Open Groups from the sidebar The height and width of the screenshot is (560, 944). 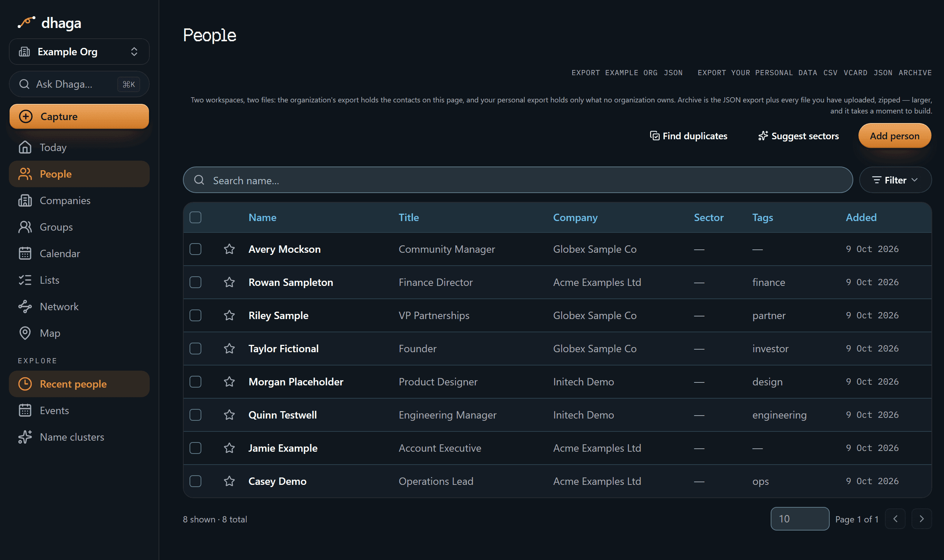coord(79,227)
